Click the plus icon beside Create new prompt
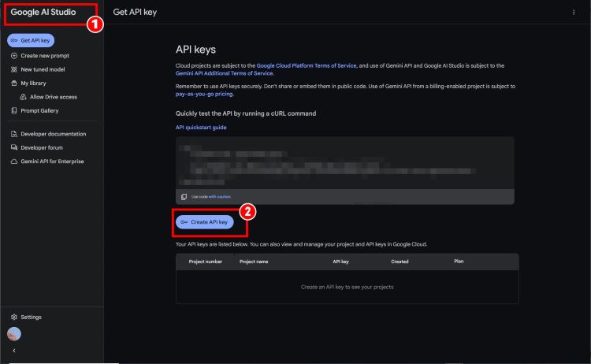Viewport: 591px width, 364px height. coord(14,56)
